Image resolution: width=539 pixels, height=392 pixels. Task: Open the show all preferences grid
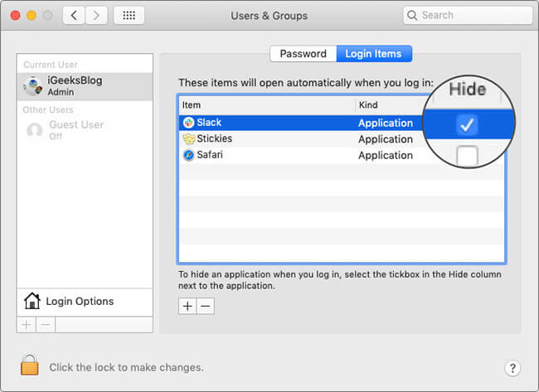(129, 16)
